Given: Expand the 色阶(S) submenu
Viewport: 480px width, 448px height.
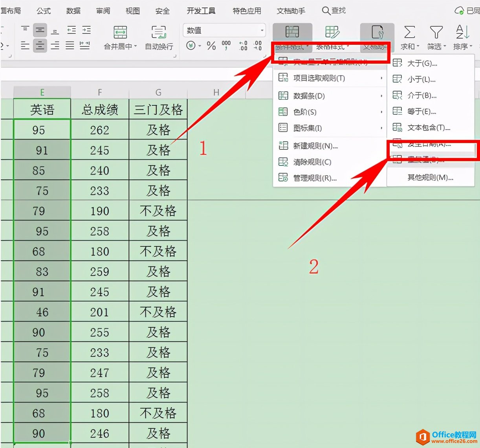Looking at the screenshot, I should 330,112.
